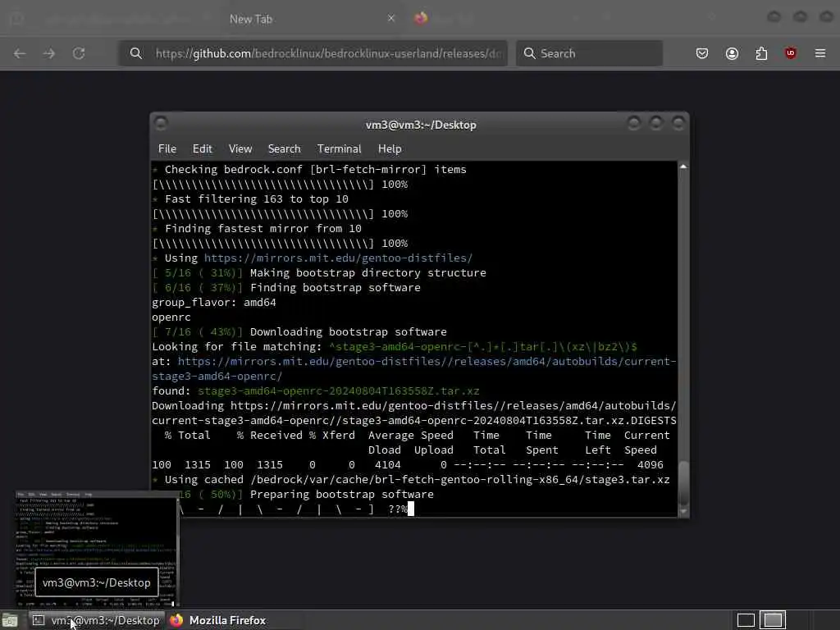Switch to the first workspace in the pager
840x630 pixels.
746,620
